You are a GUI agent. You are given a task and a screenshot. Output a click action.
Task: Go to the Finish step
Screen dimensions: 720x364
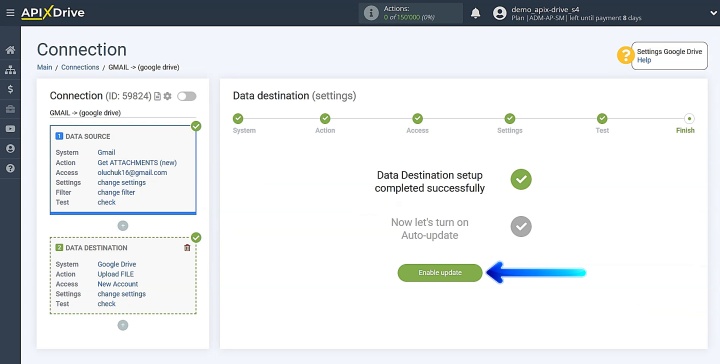689,118
